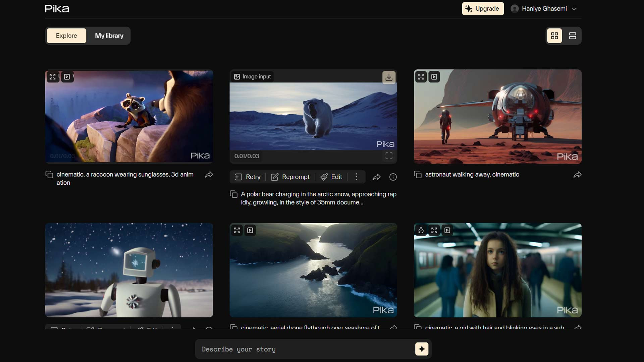Switch to list view layout
Viewport: 644px width, 362px height.
[573, 36]
